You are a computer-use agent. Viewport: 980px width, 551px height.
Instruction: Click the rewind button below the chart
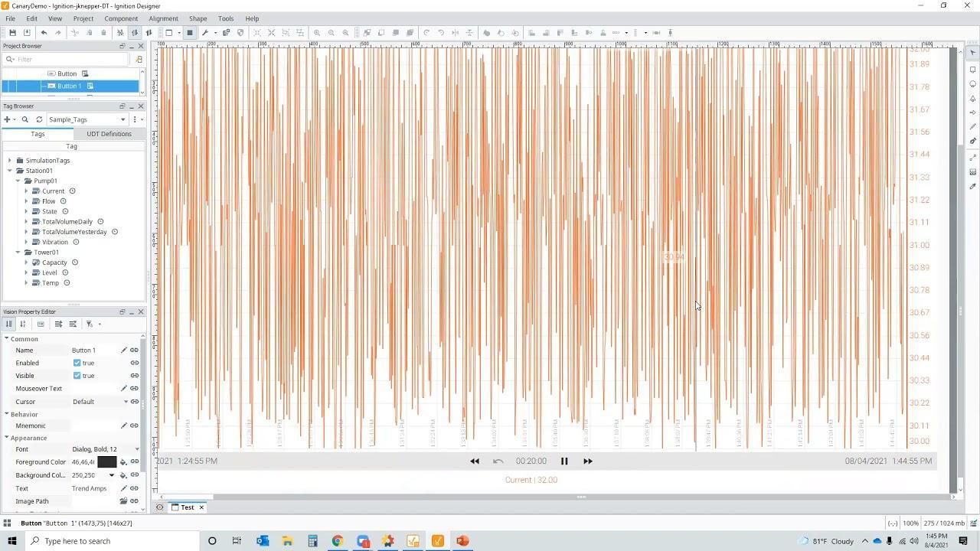point(475,461)
